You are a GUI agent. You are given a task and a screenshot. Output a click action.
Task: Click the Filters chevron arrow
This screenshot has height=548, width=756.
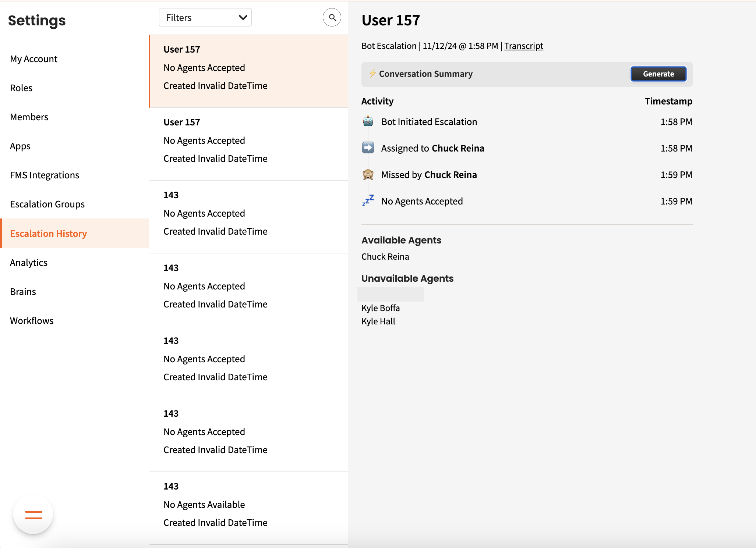coord(243,18)
